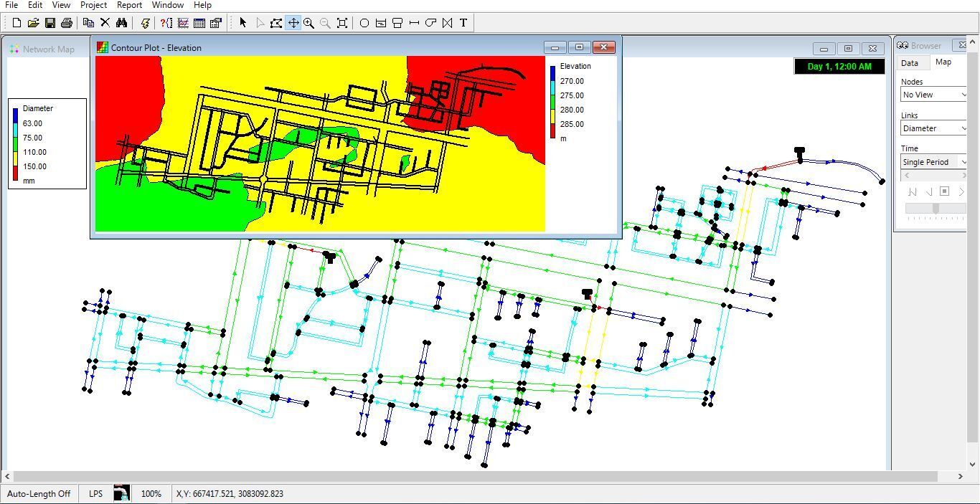Click the Day 1, 12:00 AM time display
Screen dimensions: 980x504
point(839,66)
